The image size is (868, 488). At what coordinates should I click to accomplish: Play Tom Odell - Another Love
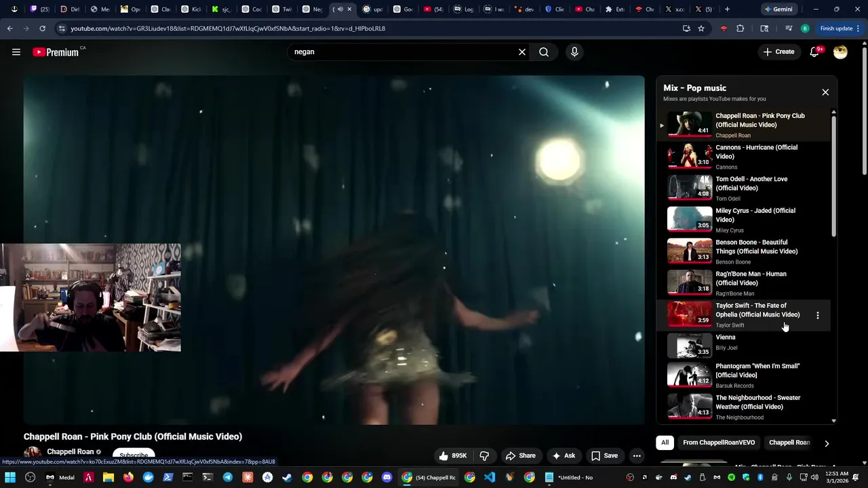pos(743,188)
